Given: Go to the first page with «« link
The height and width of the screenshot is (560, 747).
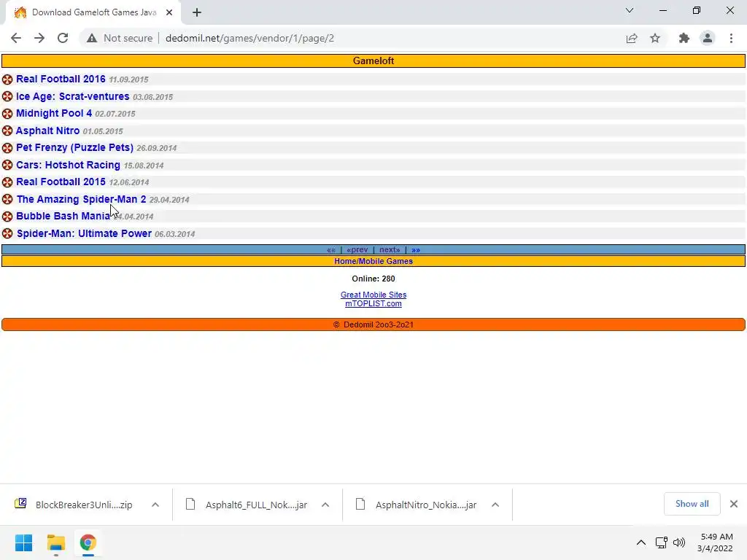Looking at the screenshot, I should [x=331, y=249].
